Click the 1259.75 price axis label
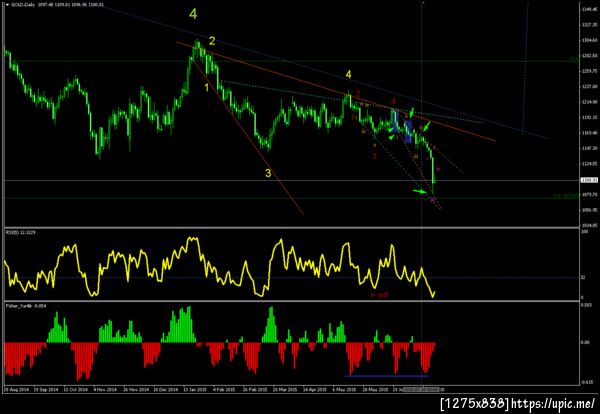This screenshot has height=414, width=600. [x=589, y=71]
